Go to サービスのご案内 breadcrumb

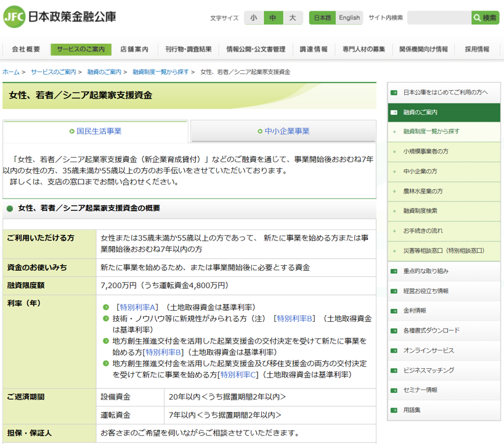pos(54,72)
